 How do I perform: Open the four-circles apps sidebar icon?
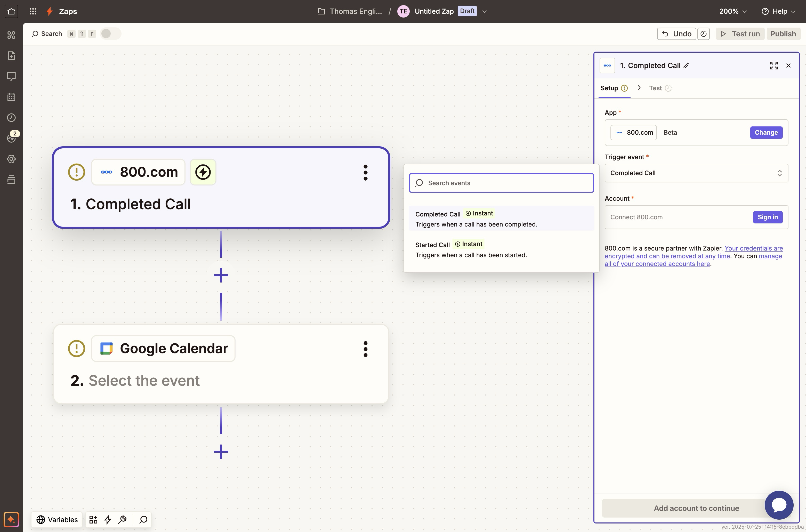(x=11, y=35)
